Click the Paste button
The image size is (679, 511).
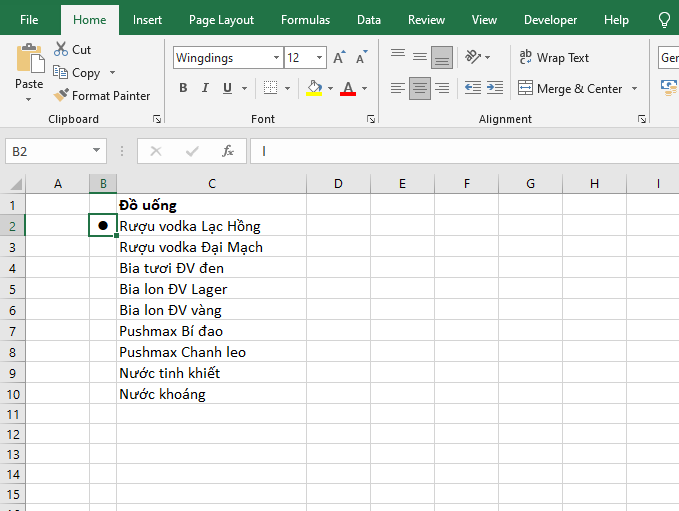29,68
